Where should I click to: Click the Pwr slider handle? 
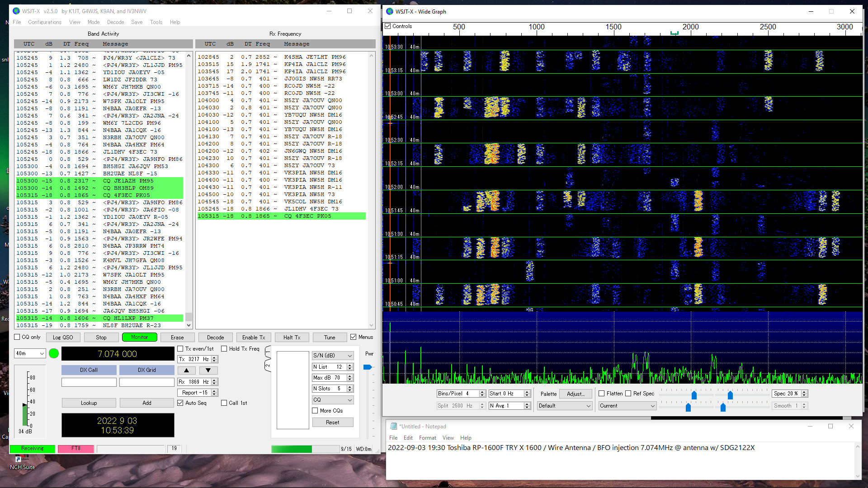(x=368, y=367)
